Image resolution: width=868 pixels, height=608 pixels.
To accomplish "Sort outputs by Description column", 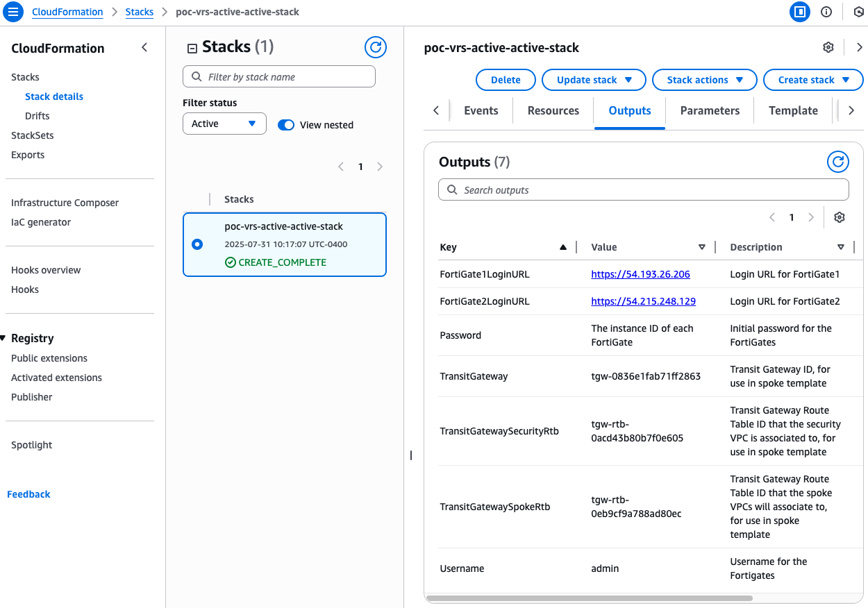I will tap(841, 247).
